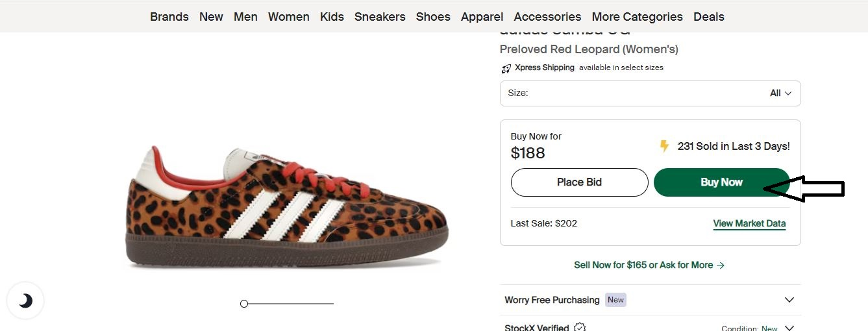Image resolution: width=868 pixels, height=331 pixels.
Task: Click the Place Bid button
Action: [x=579, y=182]
